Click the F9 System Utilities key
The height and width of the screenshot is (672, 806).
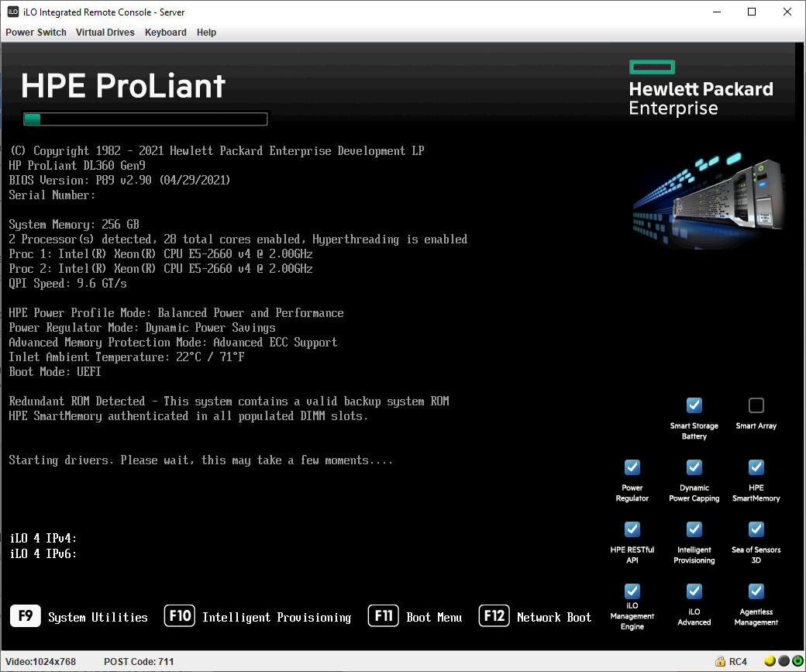(x=25, y=615)
